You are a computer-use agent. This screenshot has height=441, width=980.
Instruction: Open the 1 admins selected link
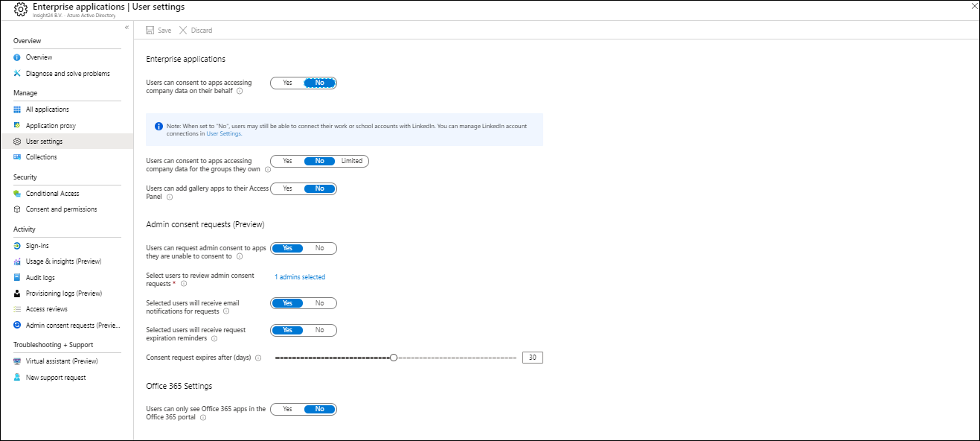click(x=300, y=277)
